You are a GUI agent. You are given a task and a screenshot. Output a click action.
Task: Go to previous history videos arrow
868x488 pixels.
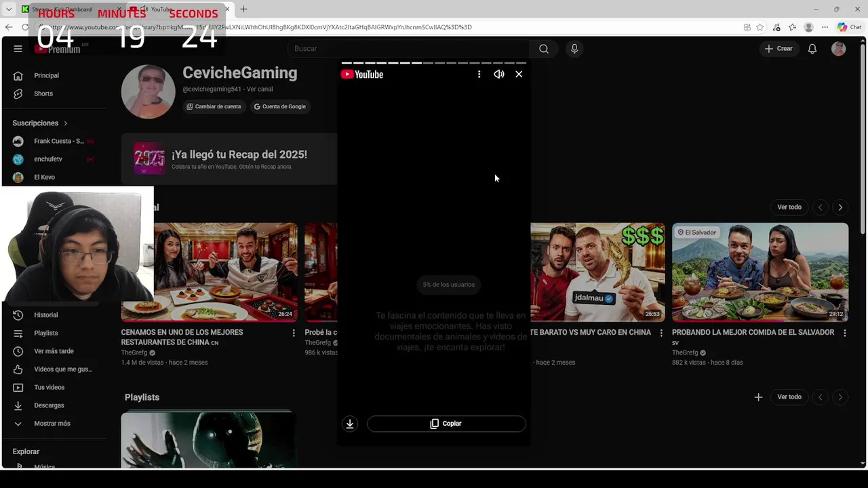(x=821, y=207)
